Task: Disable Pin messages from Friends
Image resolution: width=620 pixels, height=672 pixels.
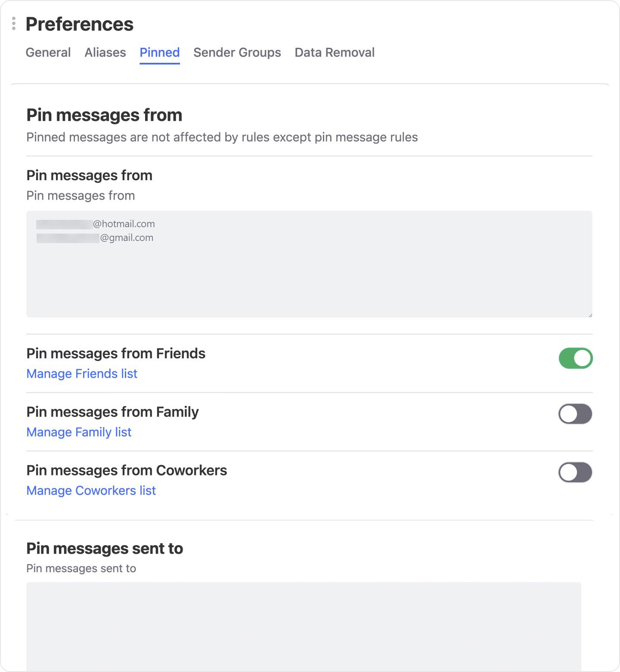Action: [x=575, y=358]
